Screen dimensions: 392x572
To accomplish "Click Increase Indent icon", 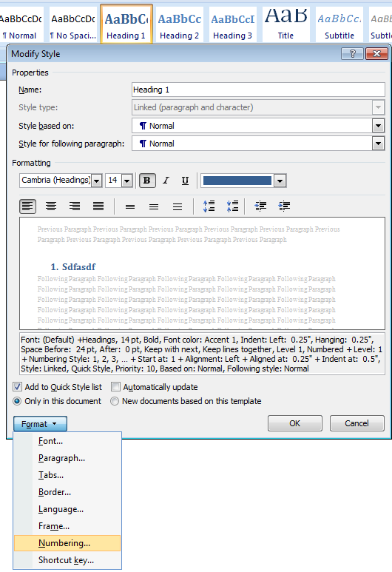I will point(284,206).
